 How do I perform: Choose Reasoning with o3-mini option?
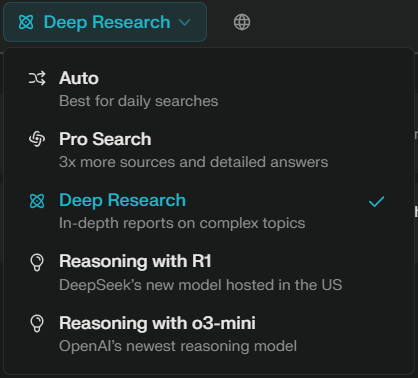(209, 334)
